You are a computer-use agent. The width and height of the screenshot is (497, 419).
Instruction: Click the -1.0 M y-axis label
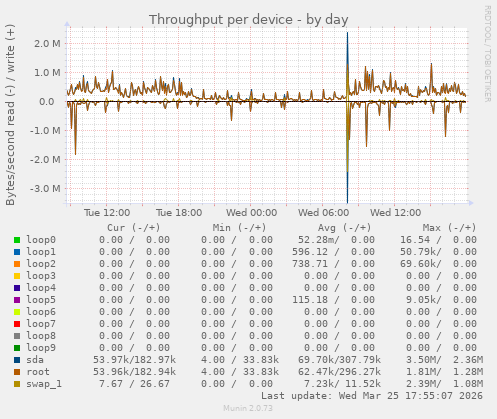click(x=45, y=131)
